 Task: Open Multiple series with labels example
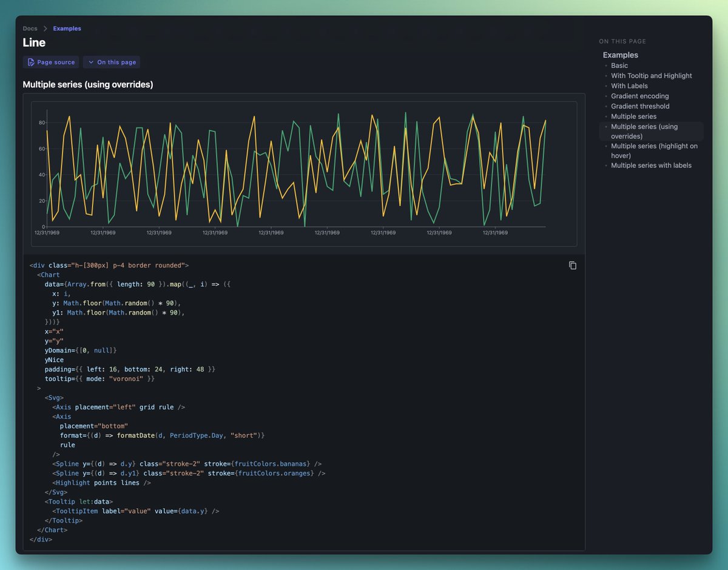pos(650,165)
